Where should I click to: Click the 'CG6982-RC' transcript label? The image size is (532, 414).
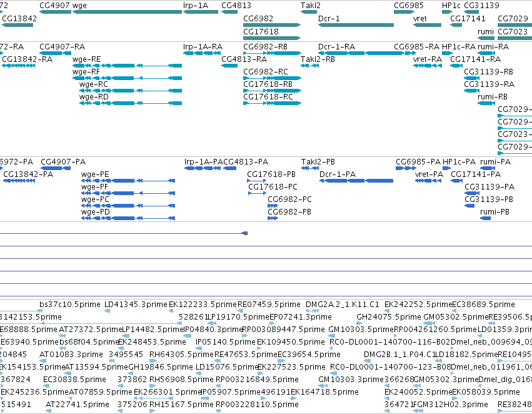pyautogui.click(x=266, y=72)
